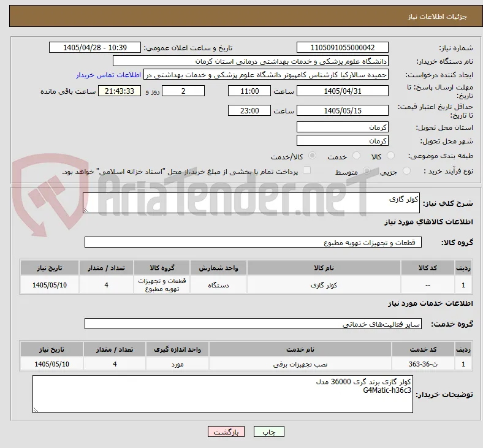The width and height of the screenshot is (483, 448).
Task: Click the description box resize handle
Action: coord(86,210)
